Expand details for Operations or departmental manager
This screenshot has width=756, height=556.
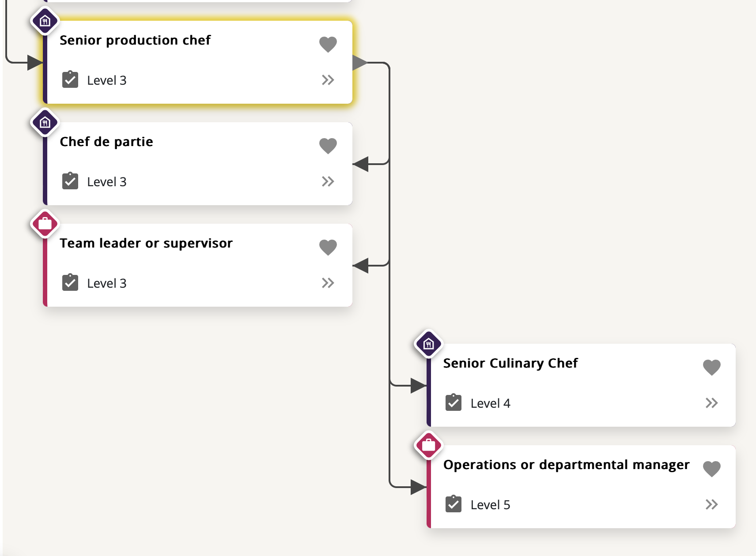[712, 504]
